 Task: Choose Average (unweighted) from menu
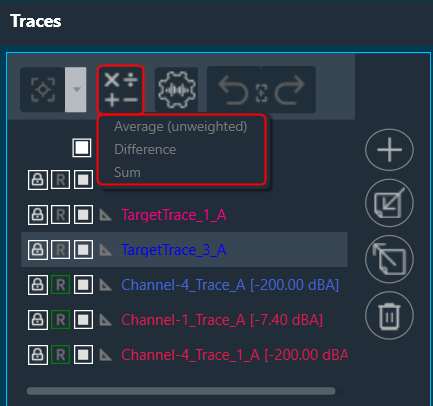pyautogui.click(x=181, y=127)
